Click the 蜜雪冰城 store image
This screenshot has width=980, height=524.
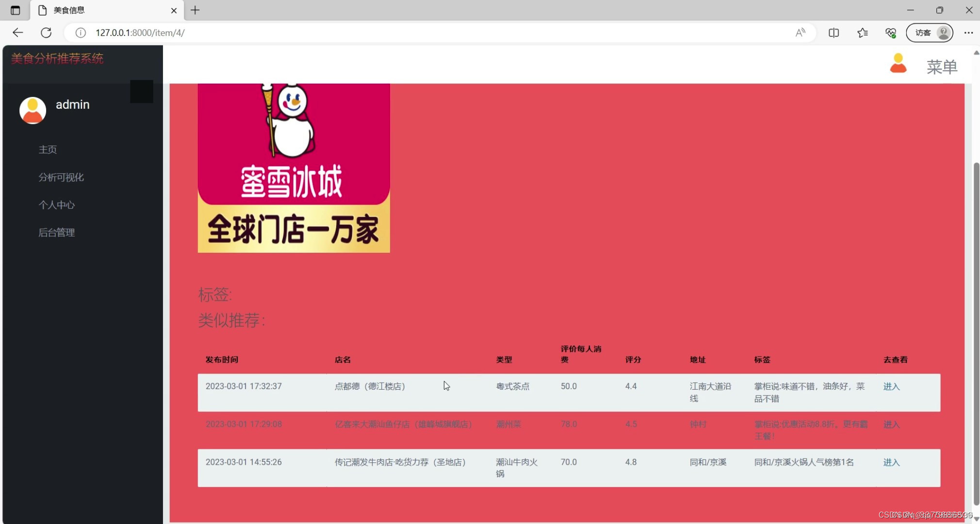(294, 167)
